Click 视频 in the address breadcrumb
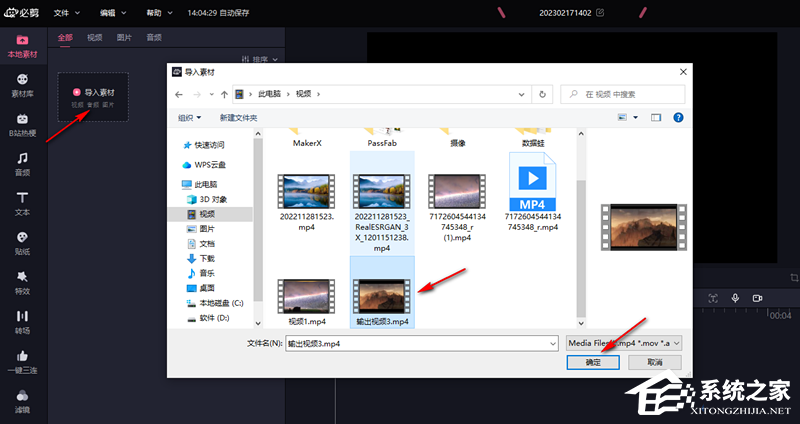The width and height of the screenshot is (800, 424). [304, 94]
